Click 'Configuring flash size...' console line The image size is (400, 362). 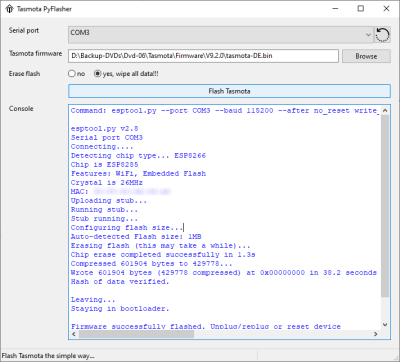pyautogui.click(x=127, y=228)
